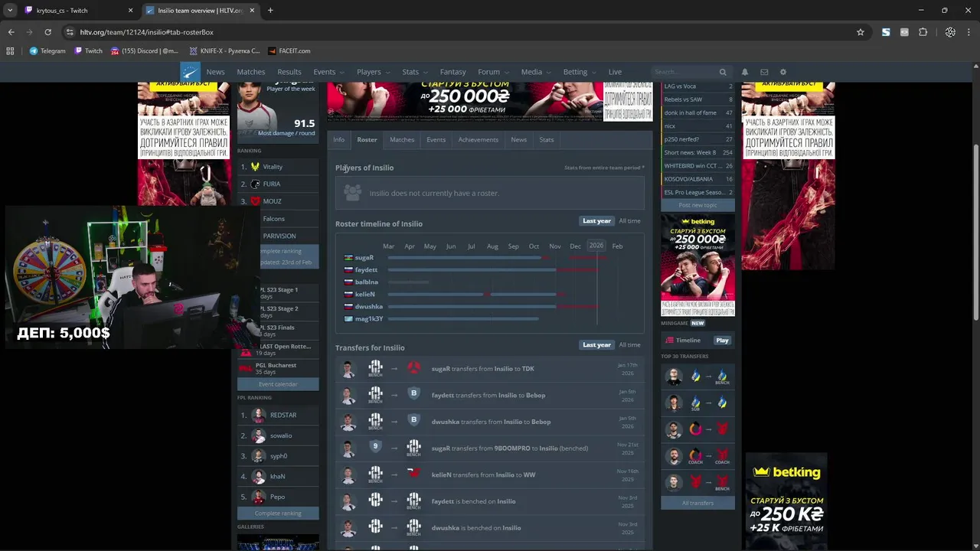Click the page vertical scrollbar

tap(975, 233)
